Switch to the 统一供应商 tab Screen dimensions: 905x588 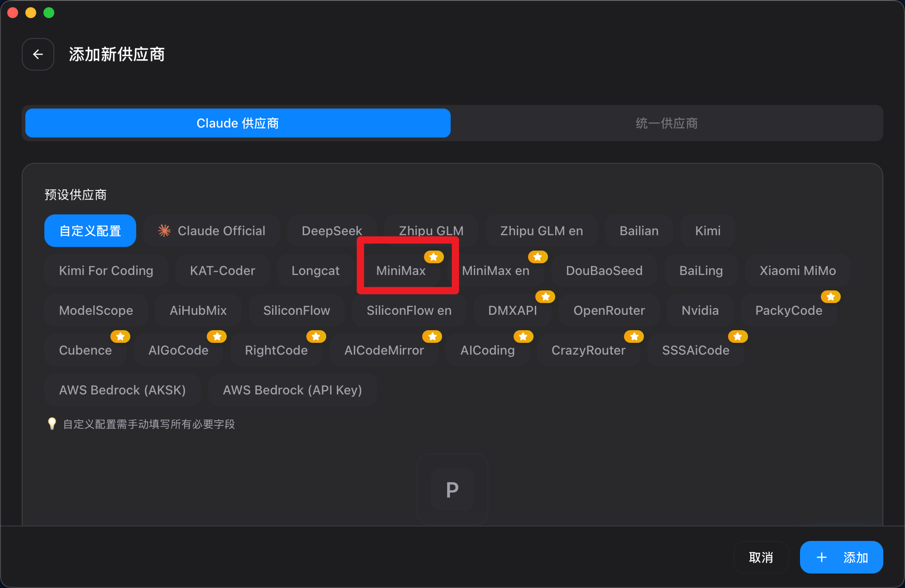click(x=666, y=123)
